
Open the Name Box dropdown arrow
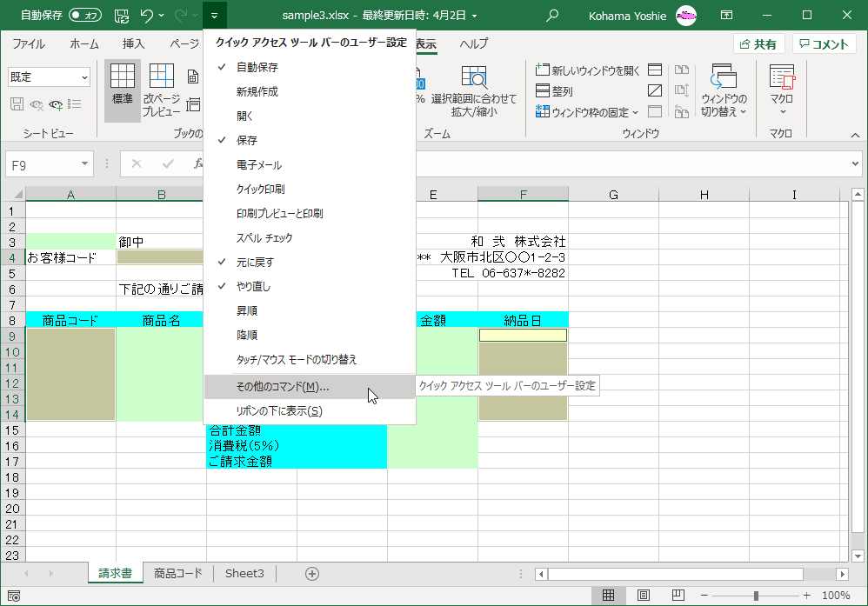[84, 163]
